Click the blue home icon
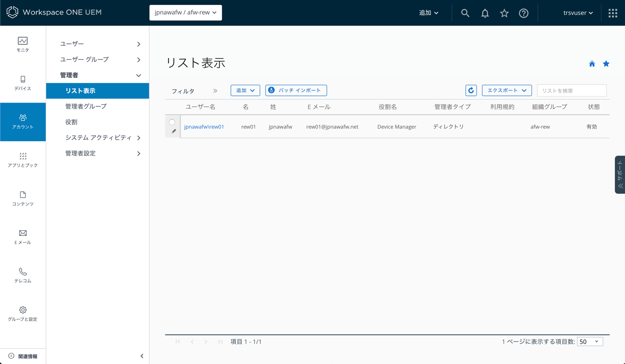625x364 pixels. pyautogui.click(x=592, y=64)
